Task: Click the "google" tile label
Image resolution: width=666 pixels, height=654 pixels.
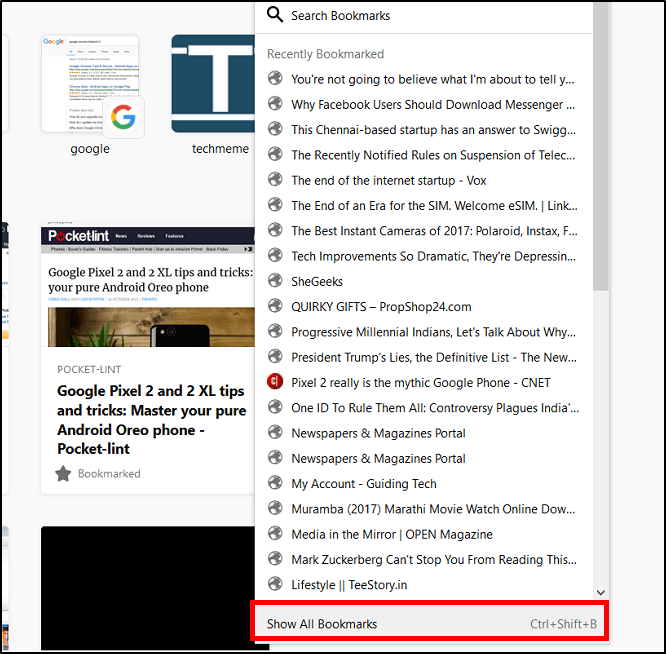Action: (x=90, y=149)
